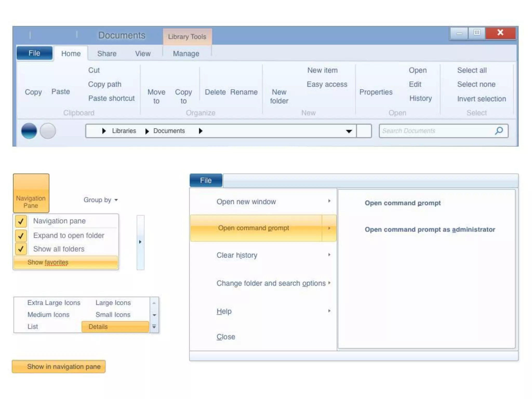Click the blue Back navigation button
Viewport: 532px width, 399px height.
29,131
